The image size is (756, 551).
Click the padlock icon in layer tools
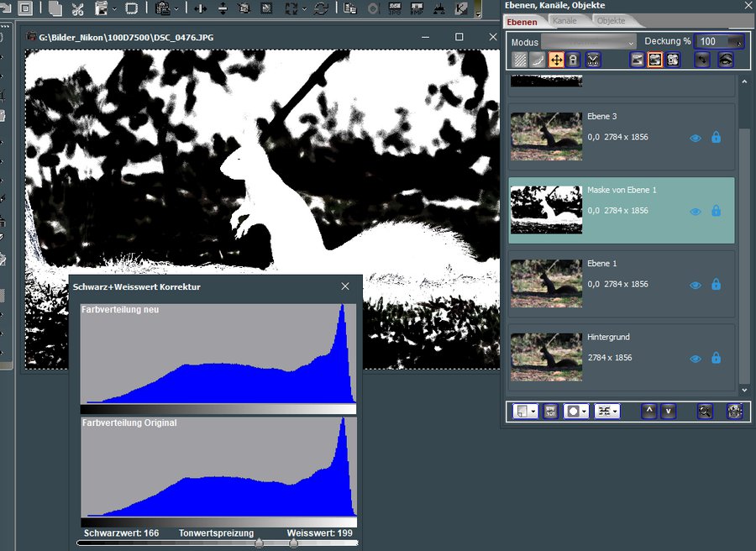point(573,60)
